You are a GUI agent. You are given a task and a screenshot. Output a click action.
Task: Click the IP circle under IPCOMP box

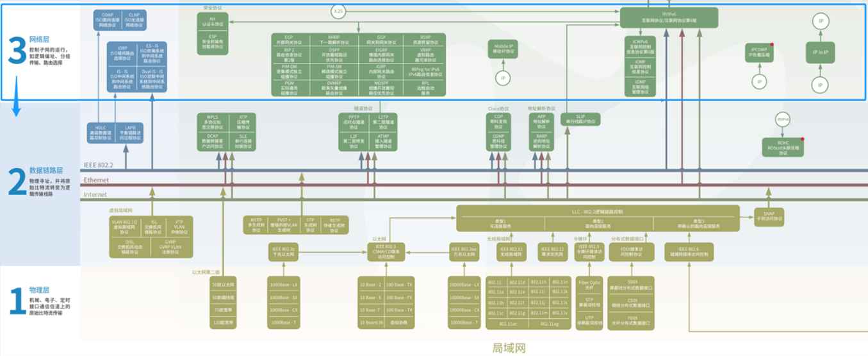(x=760, y=81)
